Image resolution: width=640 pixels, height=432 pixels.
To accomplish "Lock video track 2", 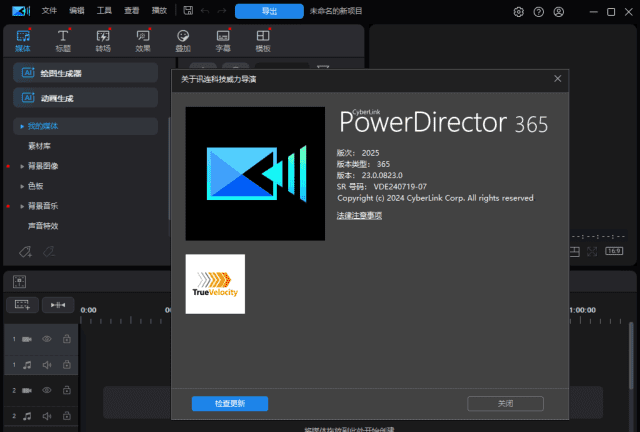I will 67,390.
